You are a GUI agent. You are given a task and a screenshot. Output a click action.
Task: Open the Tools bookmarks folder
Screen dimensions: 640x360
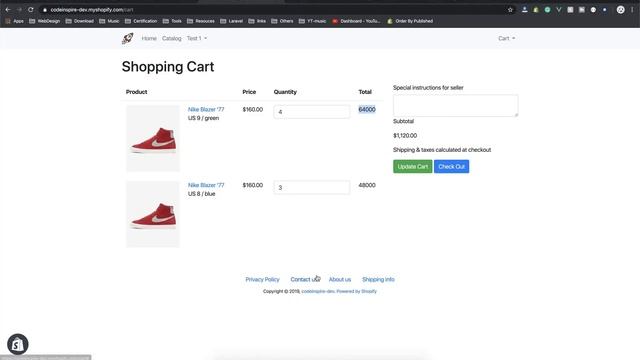pos(172,21)
